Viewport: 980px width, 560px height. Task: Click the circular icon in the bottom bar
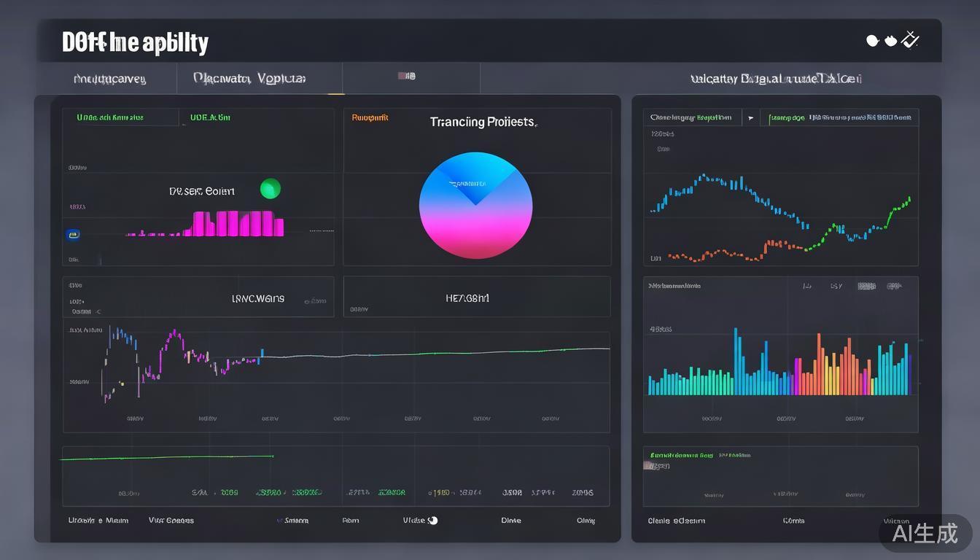click(x=432, y=521)
